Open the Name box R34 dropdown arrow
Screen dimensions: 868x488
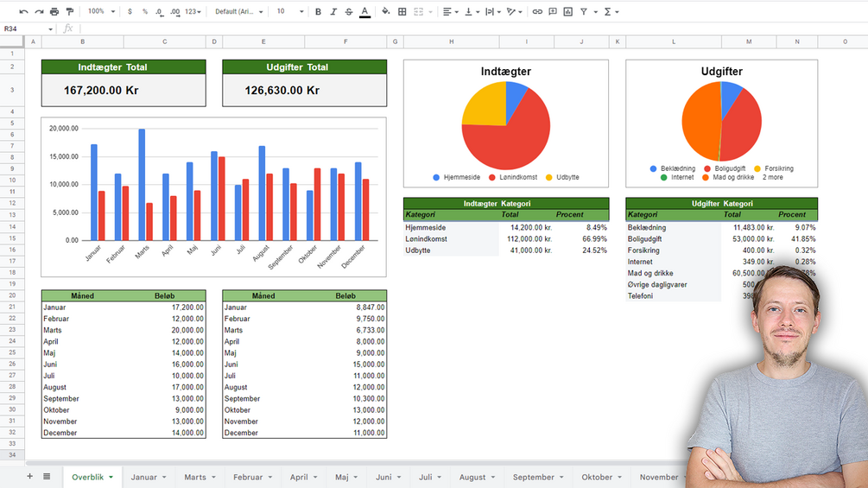[50, 29]
